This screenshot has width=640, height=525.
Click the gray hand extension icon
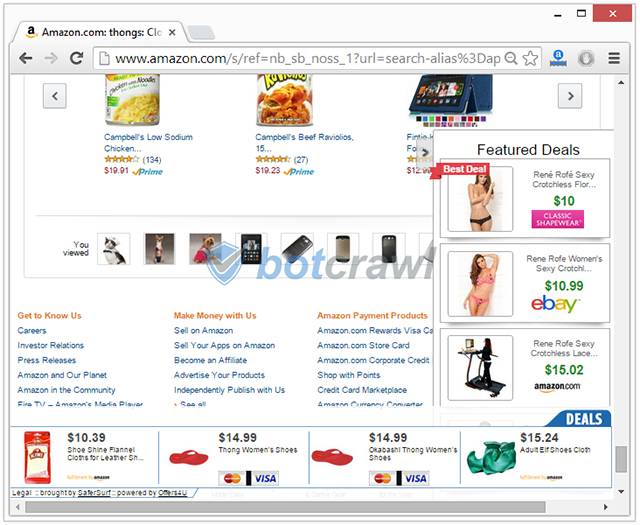(x=586, y=59)
